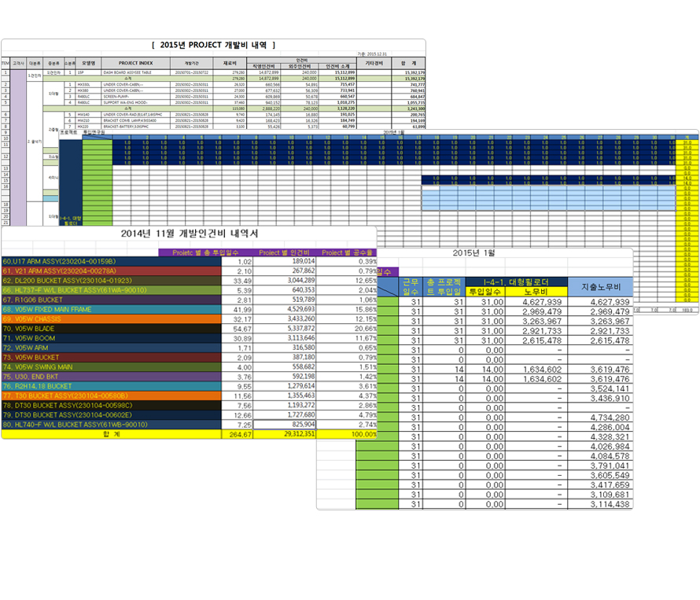The height and width of the screenshot is (600, 700).
Task: Click the '지출노무비' column header
Action: tap(600, 287)
